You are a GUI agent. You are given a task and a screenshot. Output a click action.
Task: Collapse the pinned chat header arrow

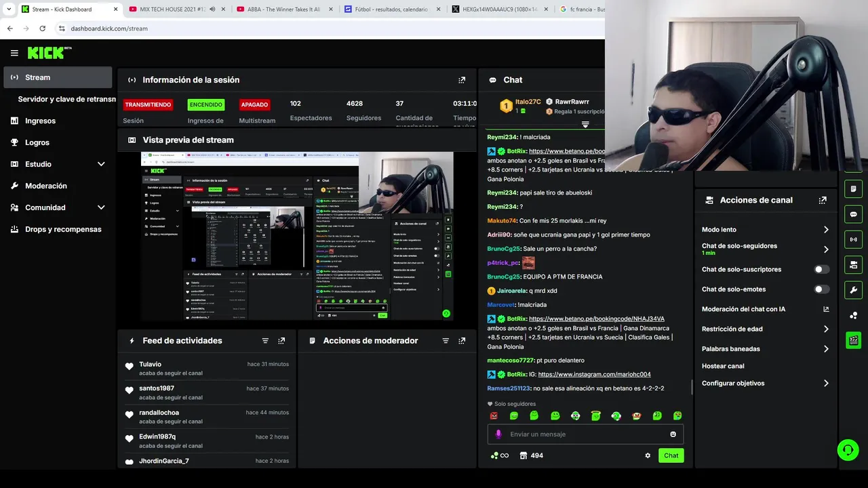click(x=585, y=125)
